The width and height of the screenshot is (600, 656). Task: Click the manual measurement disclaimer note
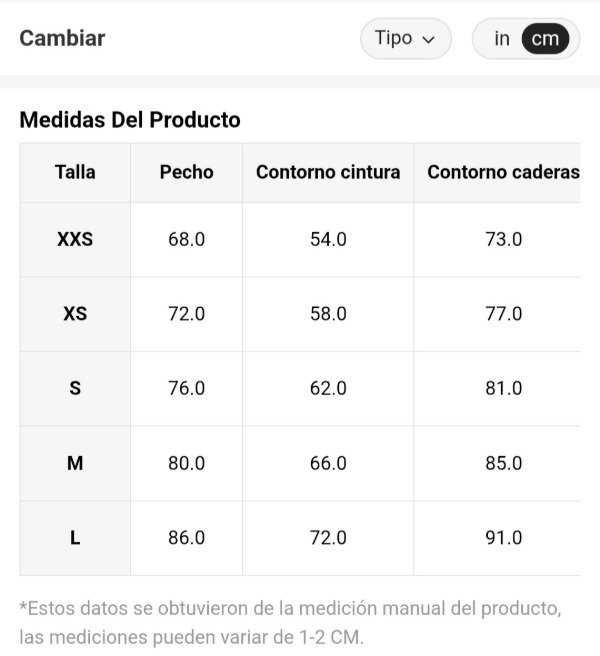pos(290,622)
